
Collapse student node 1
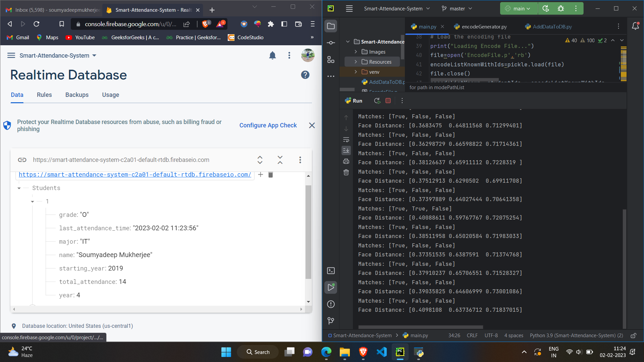click(33, 201)
